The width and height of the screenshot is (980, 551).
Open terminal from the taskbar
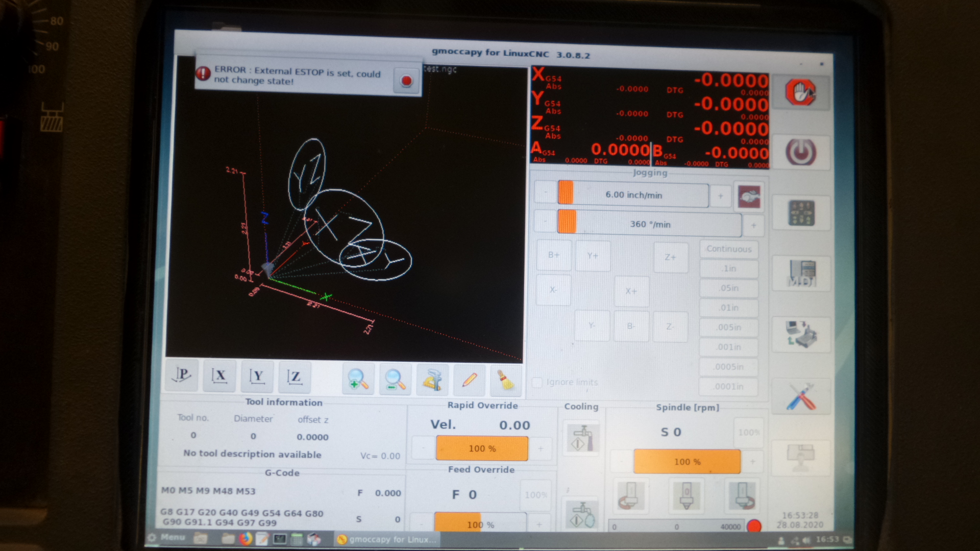[x=280, y=538]
